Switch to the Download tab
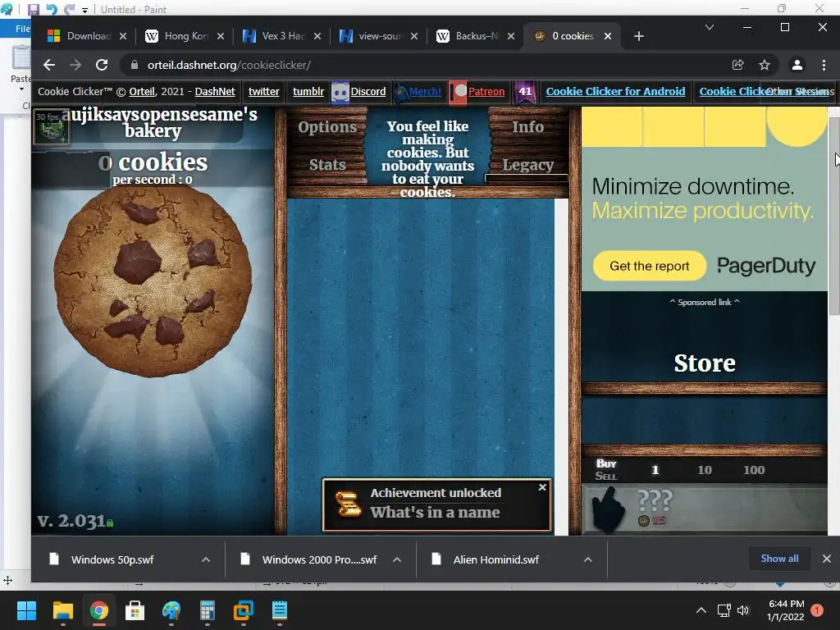Screen dimensions: 840x630 coord(86,36)
